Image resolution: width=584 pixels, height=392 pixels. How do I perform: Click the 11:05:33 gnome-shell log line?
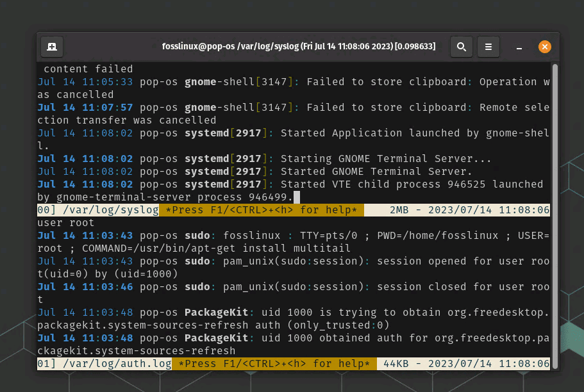[x=294, y=82]
